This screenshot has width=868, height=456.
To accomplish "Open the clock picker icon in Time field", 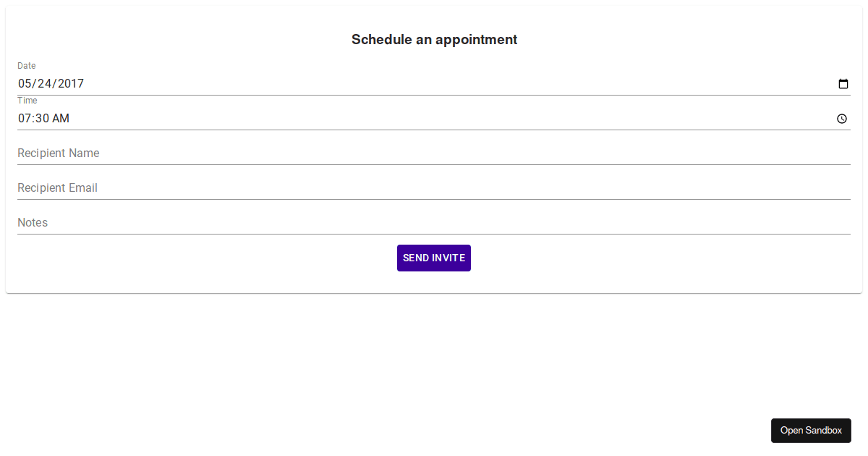I will (842, 119).
